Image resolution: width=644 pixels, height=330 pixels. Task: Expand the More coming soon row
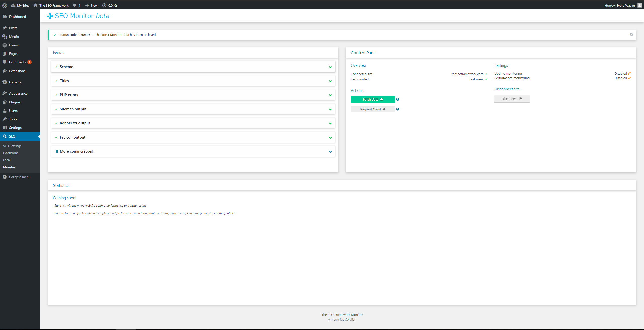pyautogui.click(x=193, y=151)
